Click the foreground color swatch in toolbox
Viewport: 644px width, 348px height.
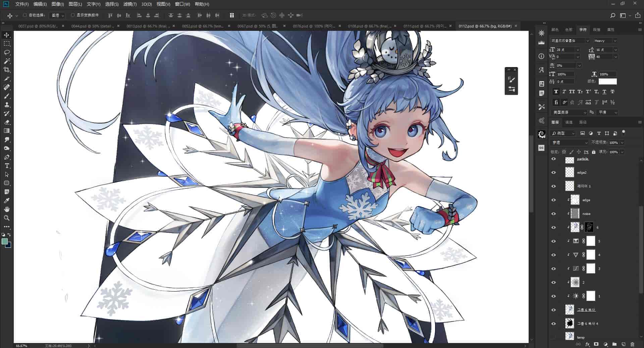pyautogui.click(x=5, y=241)
